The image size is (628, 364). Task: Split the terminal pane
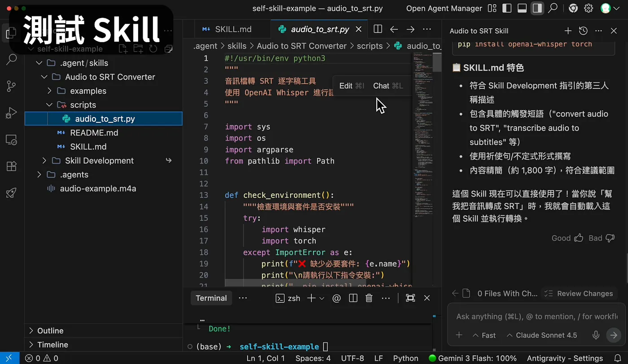coord(353,298)
